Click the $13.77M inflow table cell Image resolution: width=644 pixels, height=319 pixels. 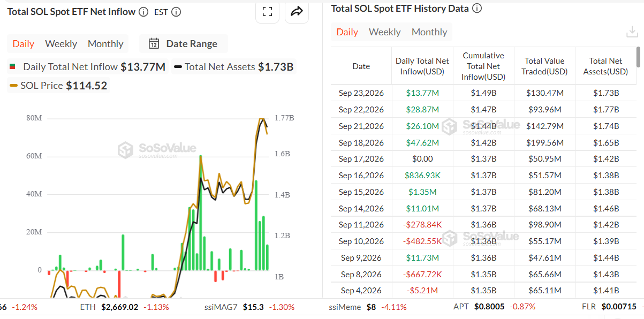pos(423,93)
